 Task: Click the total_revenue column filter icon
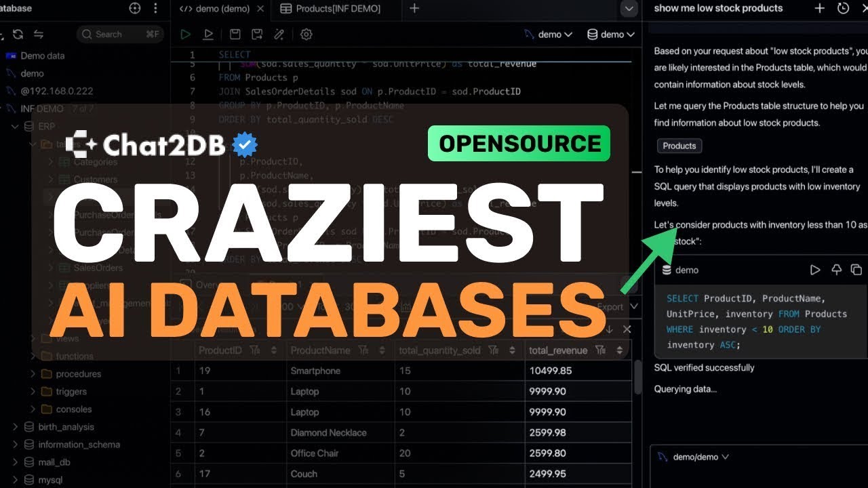[x=600, y=350]
